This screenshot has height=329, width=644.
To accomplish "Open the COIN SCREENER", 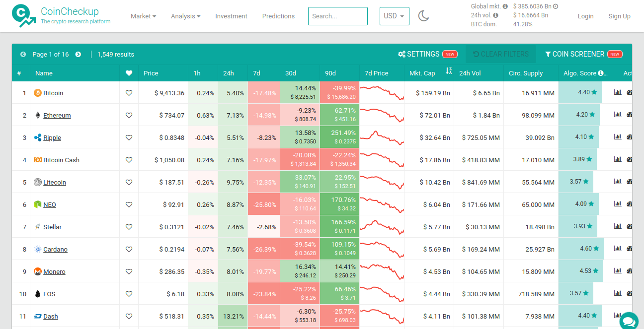I will 583,54.
